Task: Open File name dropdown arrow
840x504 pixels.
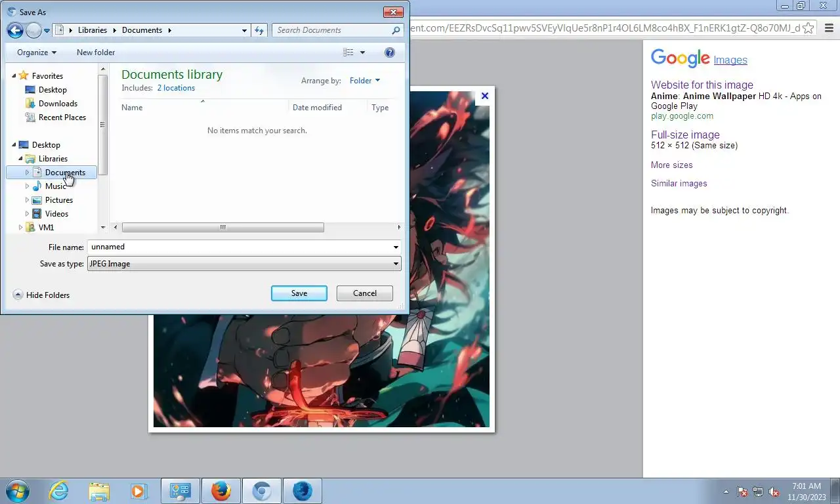Action: pyautogui.click(x=396, y=247)
